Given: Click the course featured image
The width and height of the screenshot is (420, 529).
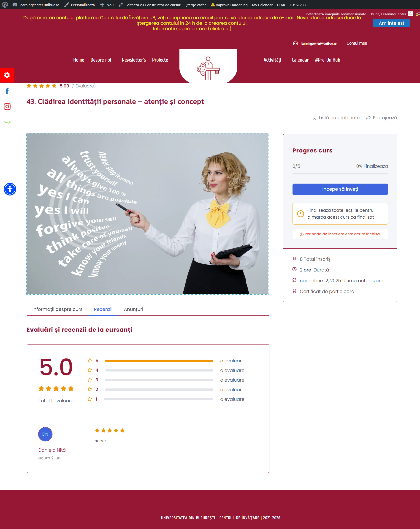Looking at the screenshot, I should click(x=147, y=214).
